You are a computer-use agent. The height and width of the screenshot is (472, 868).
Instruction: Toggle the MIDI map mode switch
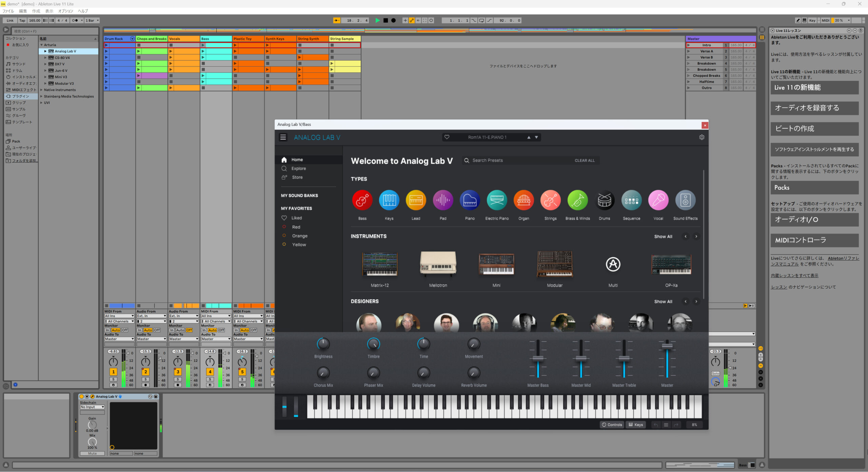[825, 20]
